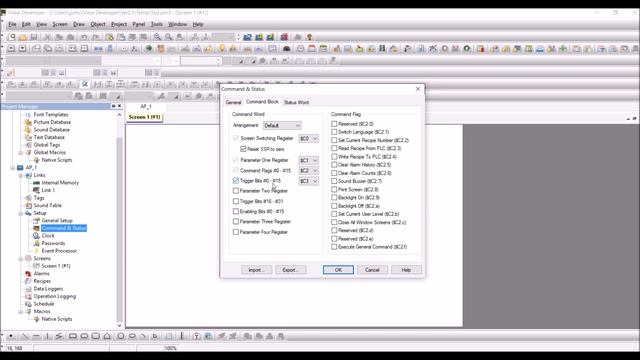This screenshot has height=360, width=640.
Task: Toggle Trigger Bits #0 - #15 checkbox
Action: (x=236, y=180)
